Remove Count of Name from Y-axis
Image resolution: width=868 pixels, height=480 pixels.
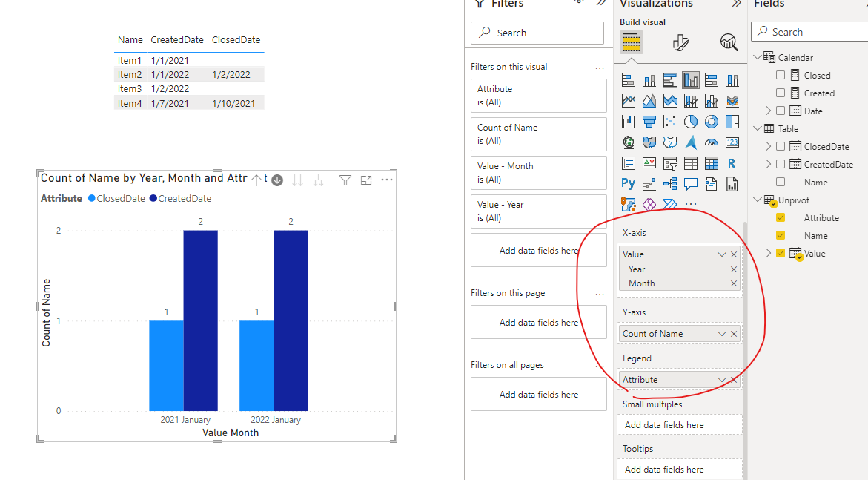734,334
